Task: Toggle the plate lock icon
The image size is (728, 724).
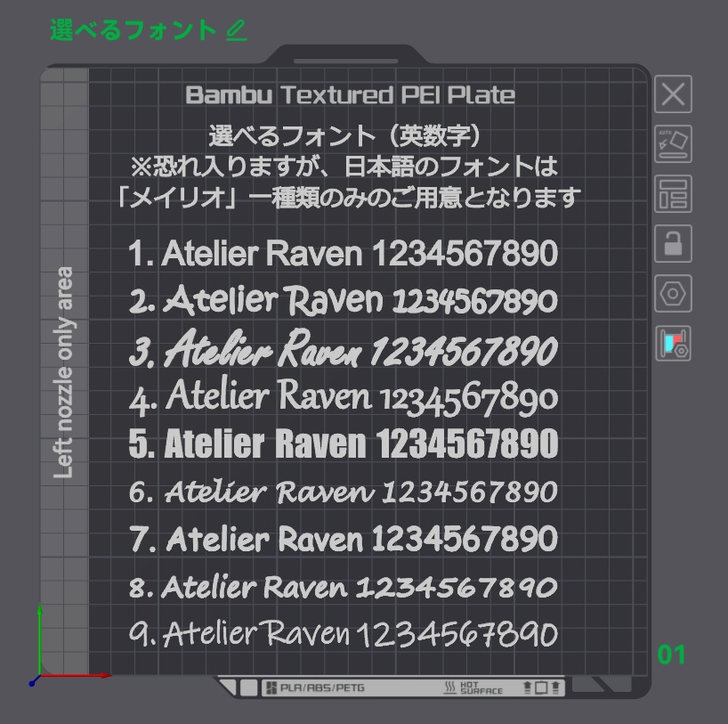Action: pos(673,243)
